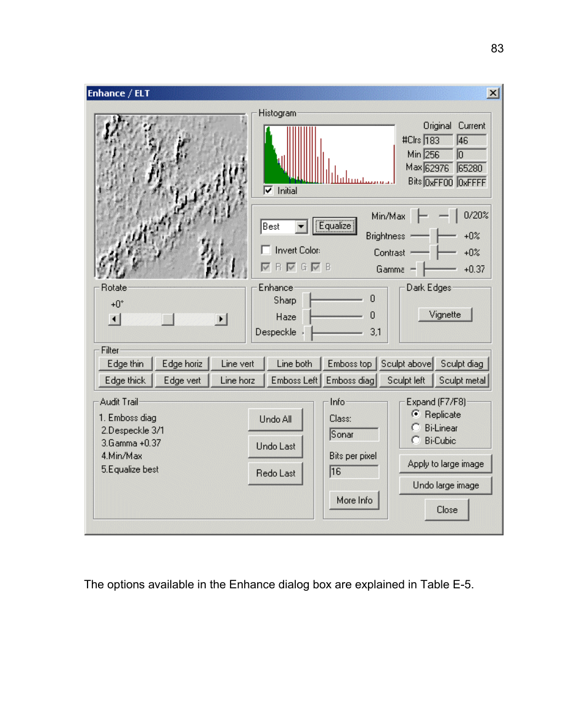Click Undo All in Audit Trail
Viewport: 588px width, 714px height.
(x=276, y=420)
